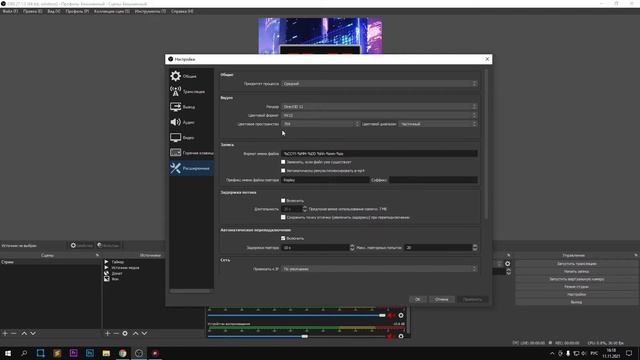This screenshot has width=640, height=360.
Task: Open the Windows Start menu
Action: click(8, 353)
